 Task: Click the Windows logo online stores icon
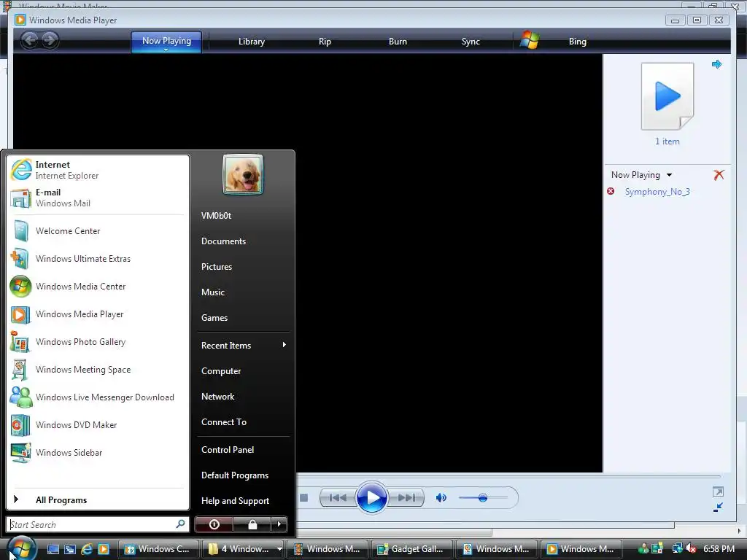click(530, 40)
